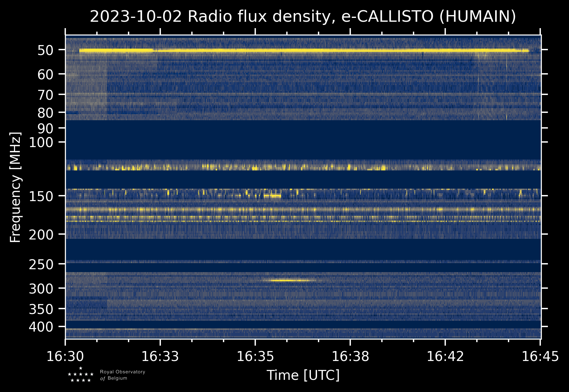Screen dimensions: 569x392
Task: Select the 16:45 time tick label
Action: point(540,356)
